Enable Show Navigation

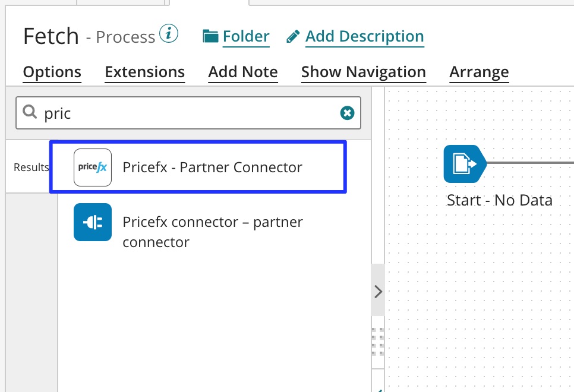pos(363,71)
